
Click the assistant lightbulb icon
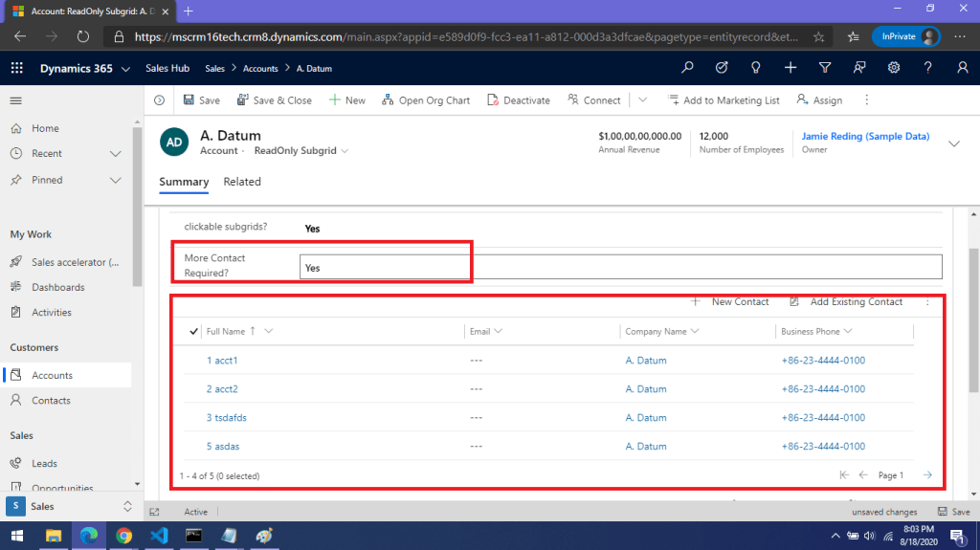click(x=756, y=68)
